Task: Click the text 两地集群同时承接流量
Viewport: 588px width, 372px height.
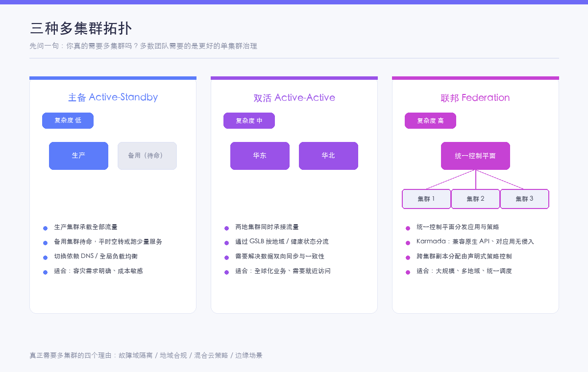Action: [x=267, y=227]
